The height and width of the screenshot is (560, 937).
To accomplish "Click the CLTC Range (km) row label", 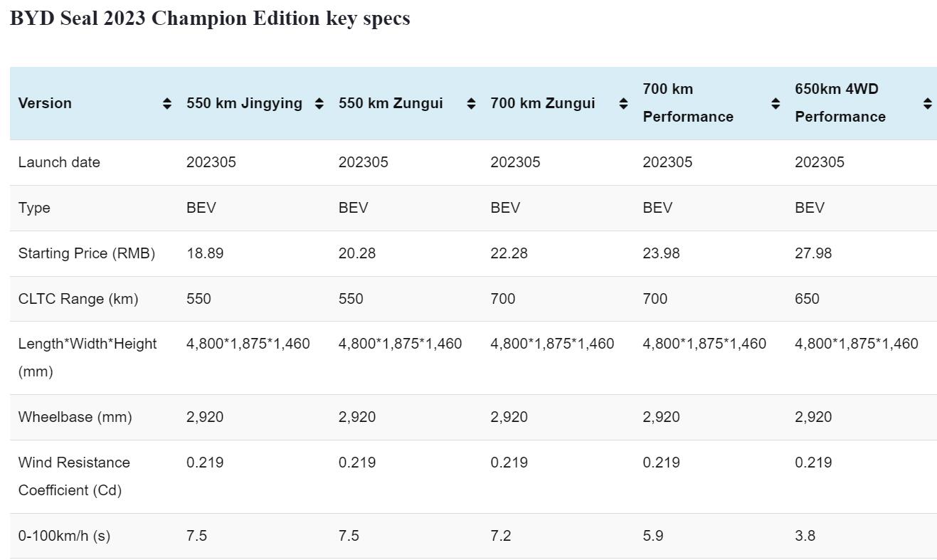I will point(78,299).
